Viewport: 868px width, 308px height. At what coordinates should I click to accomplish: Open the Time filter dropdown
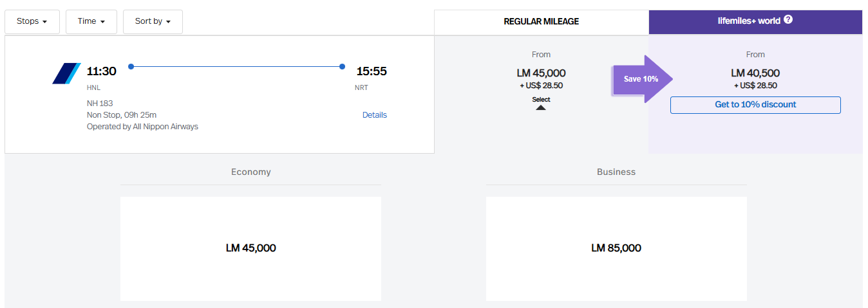tap(91, 21)
